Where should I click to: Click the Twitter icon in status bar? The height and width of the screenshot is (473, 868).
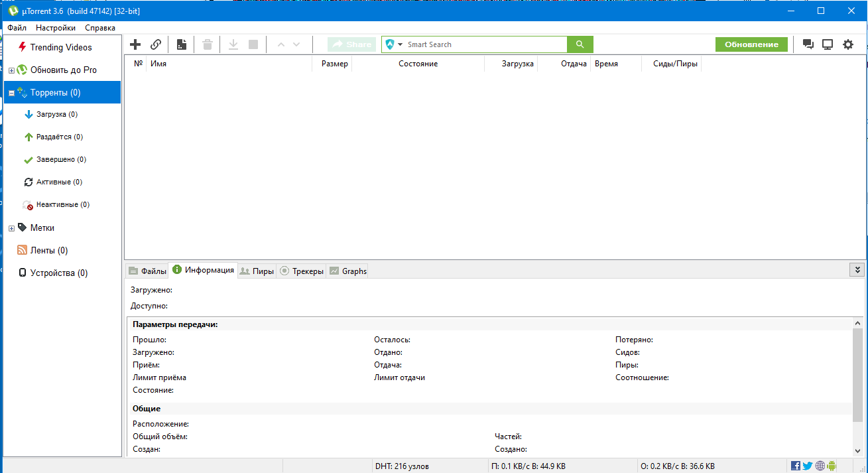[807, 466]
